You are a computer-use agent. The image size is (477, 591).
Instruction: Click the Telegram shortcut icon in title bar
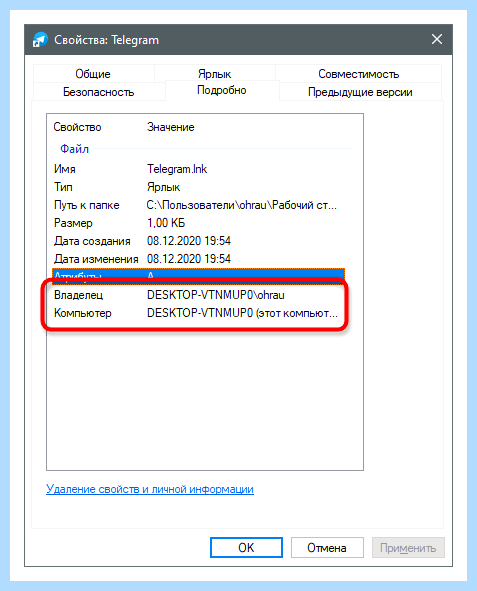click(40, 40)
